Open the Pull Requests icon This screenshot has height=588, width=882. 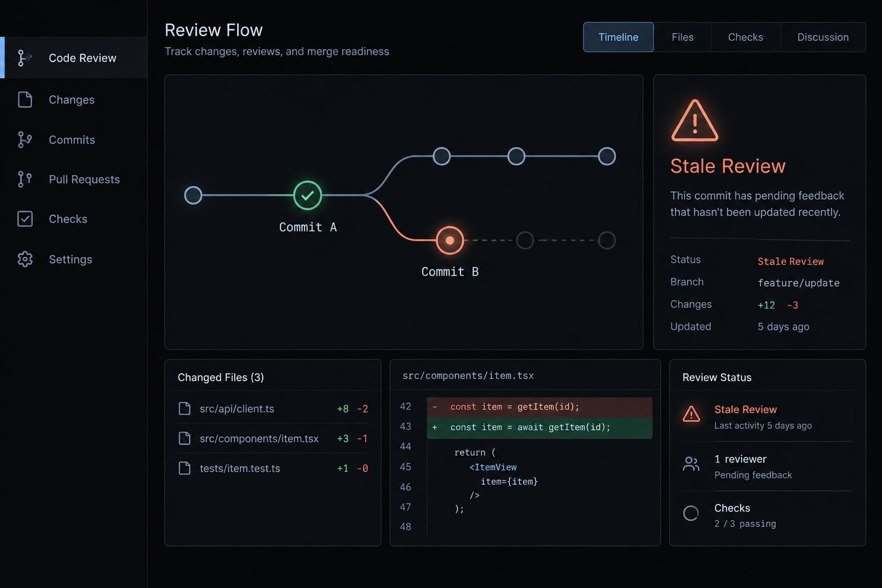(x=25, y=179)
